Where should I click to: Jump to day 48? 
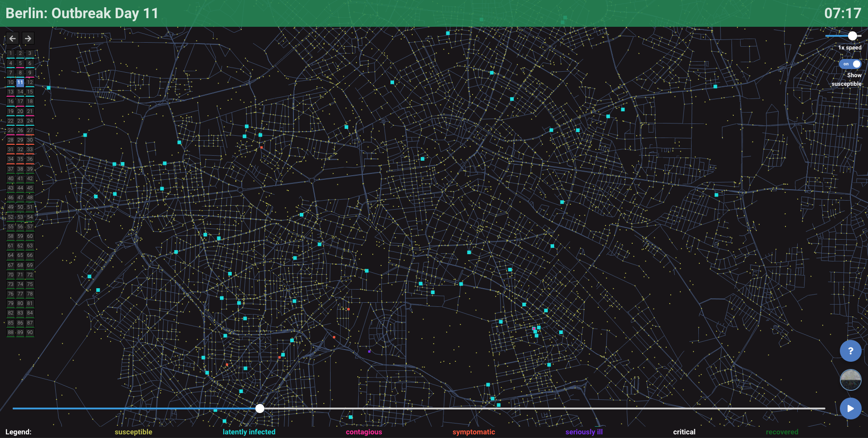coord(30,198)
